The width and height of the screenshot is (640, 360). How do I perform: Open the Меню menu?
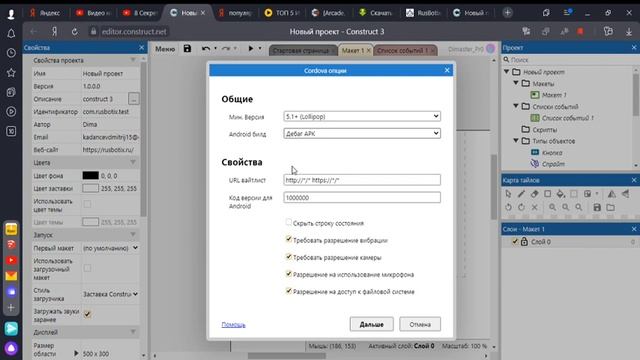pyautogui.click(x=165, y=49)
